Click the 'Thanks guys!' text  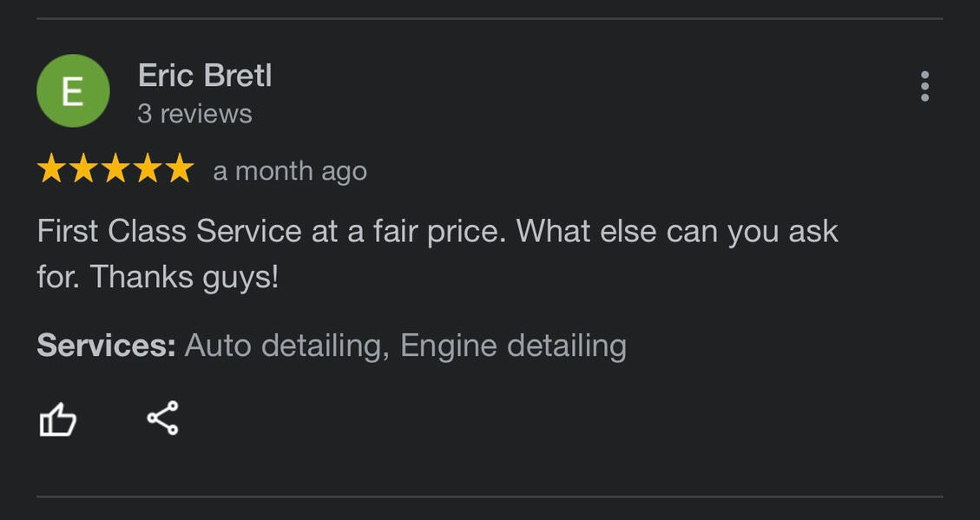coord(184,277)
